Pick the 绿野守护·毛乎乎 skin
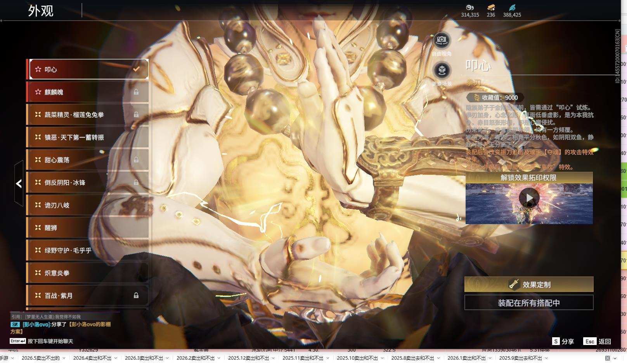 coord(88,250)
